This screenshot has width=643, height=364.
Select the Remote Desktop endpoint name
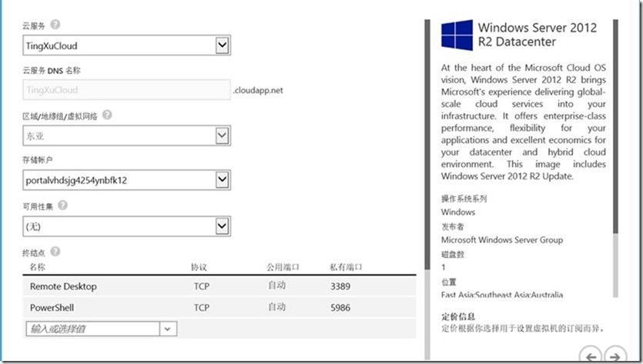click(63, 286)
